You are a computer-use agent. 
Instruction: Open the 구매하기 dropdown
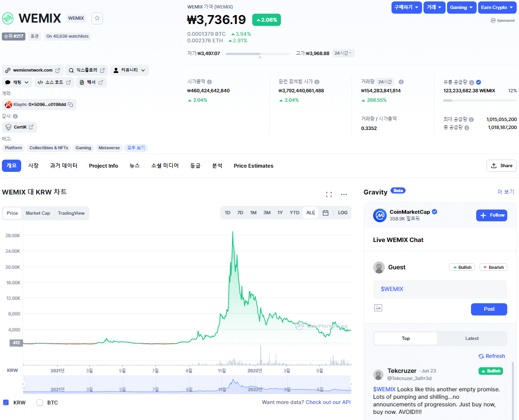coord(407,7)
